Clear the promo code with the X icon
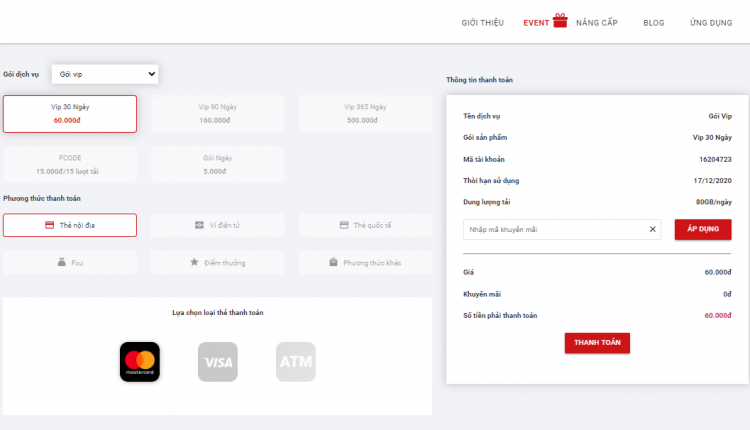 [652, 230]
